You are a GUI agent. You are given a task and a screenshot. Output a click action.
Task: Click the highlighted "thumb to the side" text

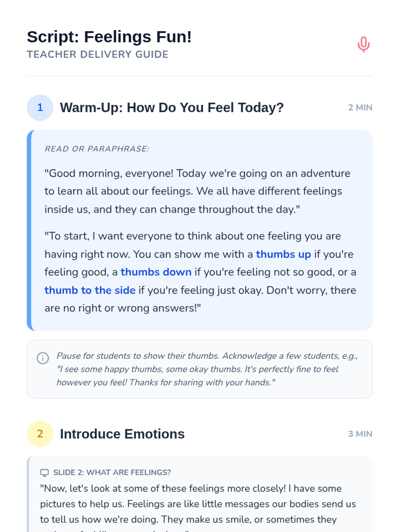coord(90,290)
